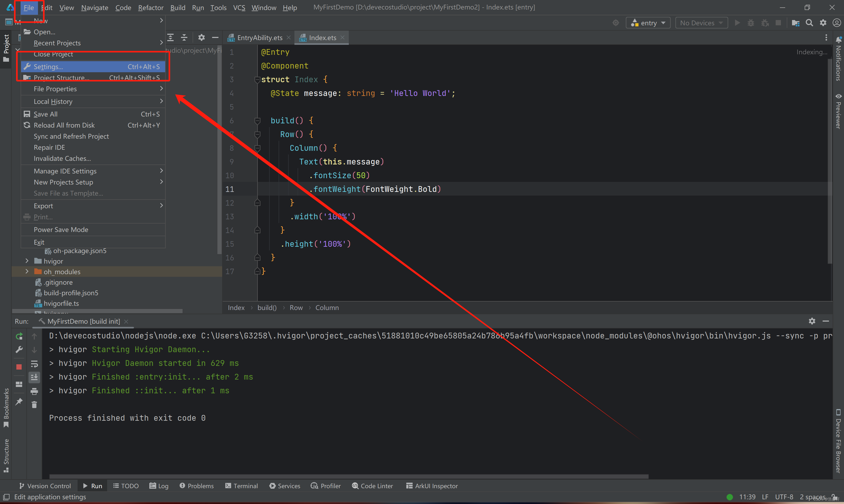Toggle the Bookmarks side panel
Image resolution: width=844 pixels, height=504 pixels.
click(x=6, y=408)
